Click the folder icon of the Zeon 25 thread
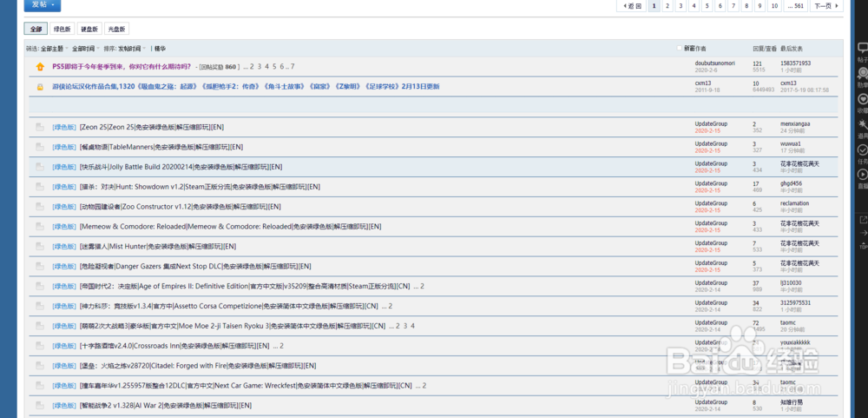 coord(40,127)
